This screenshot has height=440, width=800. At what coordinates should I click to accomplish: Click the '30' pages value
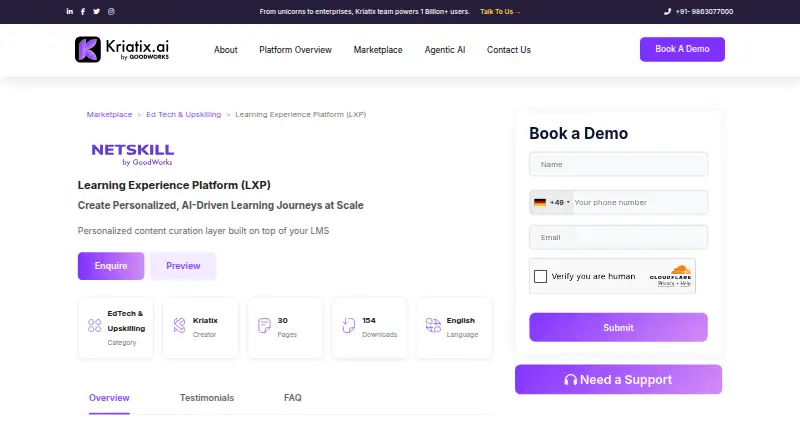pyautogui.click(x=283, y=321)
